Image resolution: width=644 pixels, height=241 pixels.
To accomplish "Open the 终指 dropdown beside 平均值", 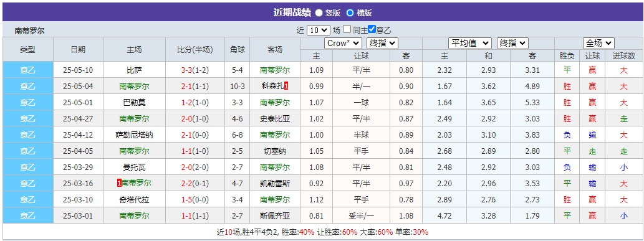I will [512, 43].
